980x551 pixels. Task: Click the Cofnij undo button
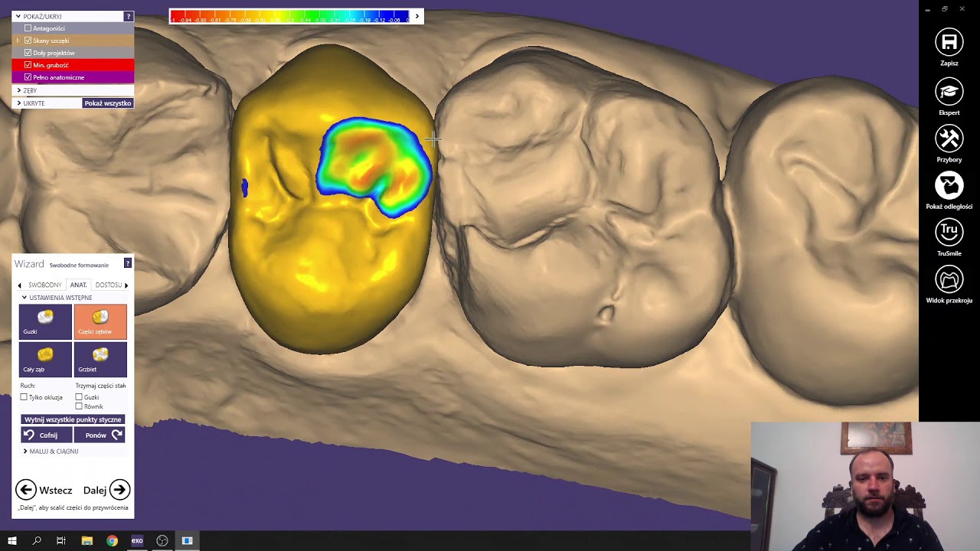coord(47,435)
